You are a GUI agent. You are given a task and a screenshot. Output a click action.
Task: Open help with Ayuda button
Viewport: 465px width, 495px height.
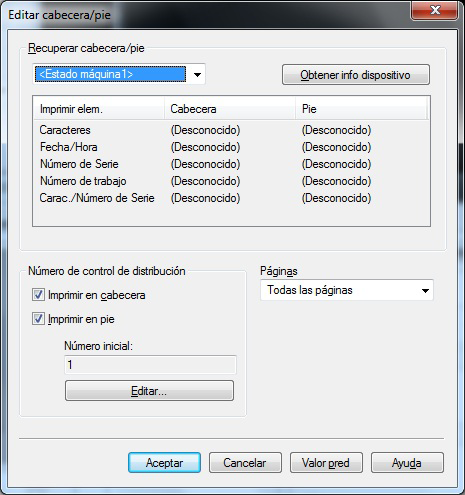click(407, 463)
